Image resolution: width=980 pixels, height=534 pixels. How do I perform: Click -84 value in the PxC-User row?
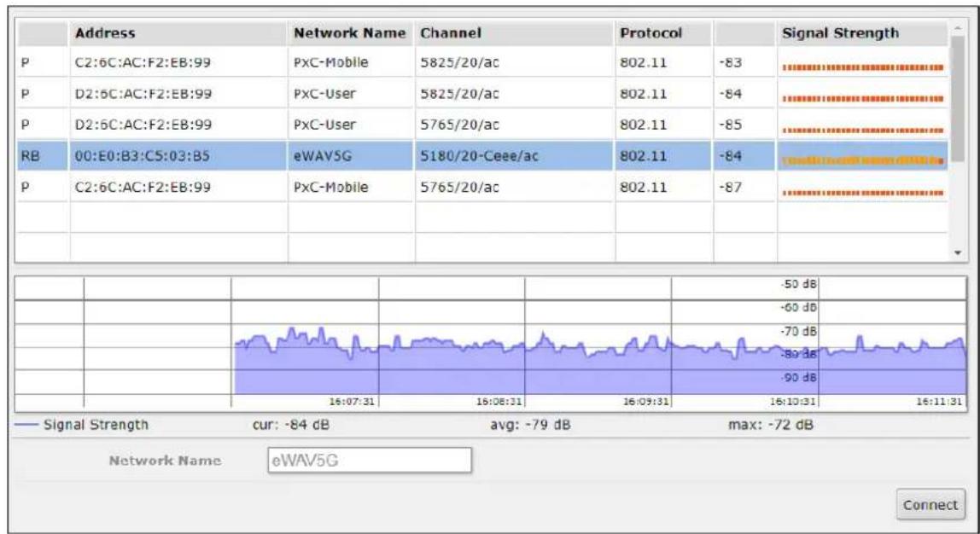(730, 94)
